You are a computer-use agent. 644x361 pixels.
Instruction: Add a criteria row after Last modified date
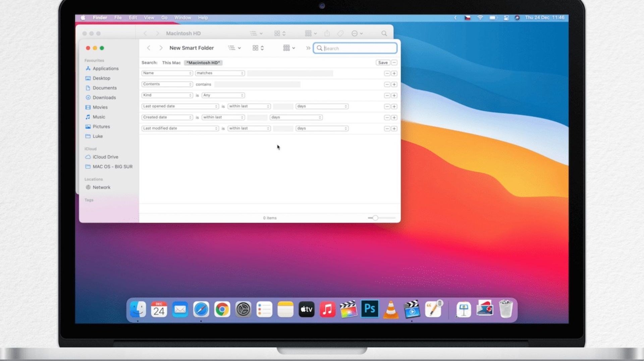point(394,129)
